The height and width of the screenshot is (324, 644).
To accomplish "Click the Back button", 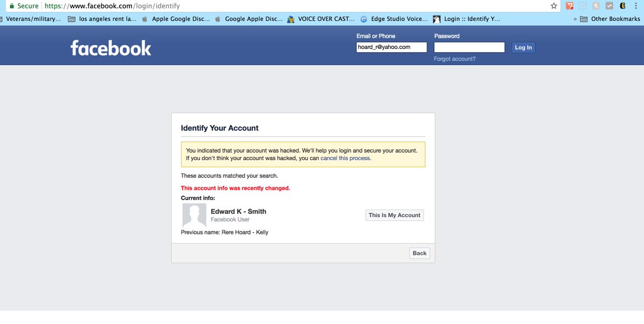I will click(420, 253).
